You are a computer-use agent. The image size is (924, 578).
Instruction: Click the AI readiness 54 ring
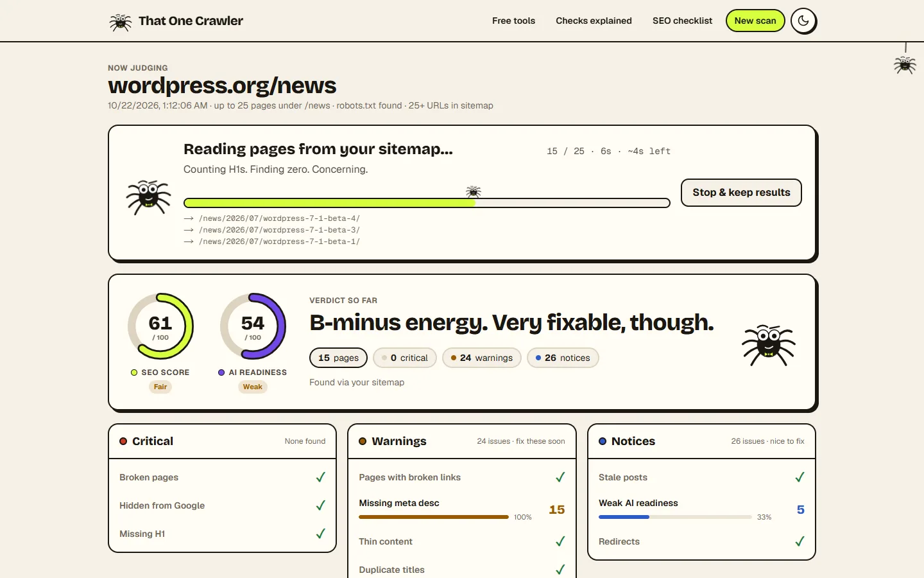pos(253,326)
